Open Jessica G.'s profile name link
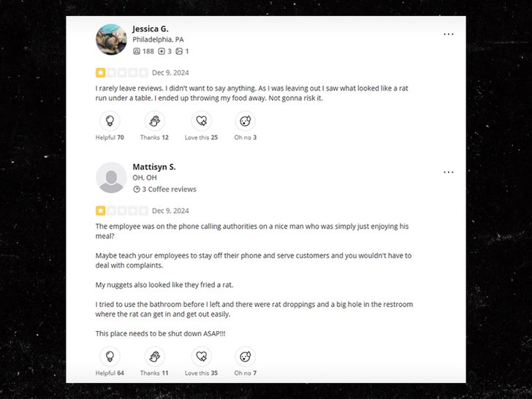Image resolution: width=532 pixels, height=399 pixels. tap(151, 28)
